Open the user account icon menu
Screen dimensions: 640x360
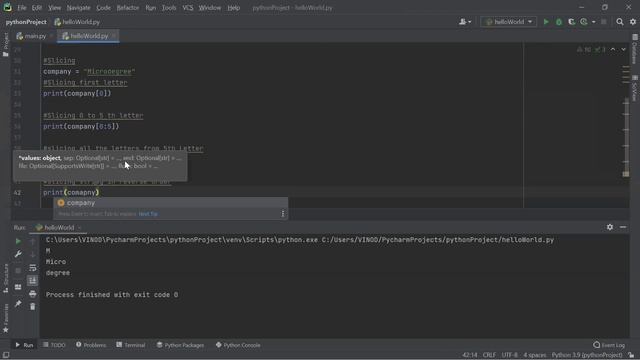464,22
